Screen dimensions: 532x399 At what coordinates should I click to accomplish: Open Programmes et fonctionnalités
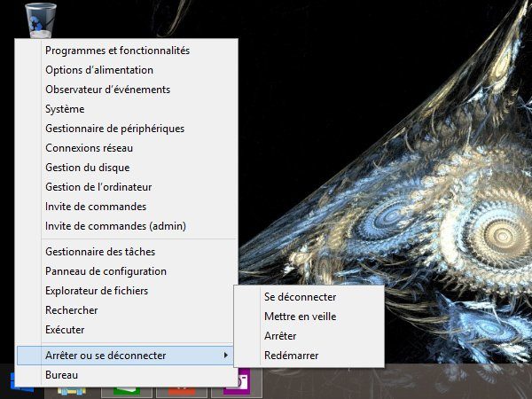pyautogui.click(x=126, y=51)
